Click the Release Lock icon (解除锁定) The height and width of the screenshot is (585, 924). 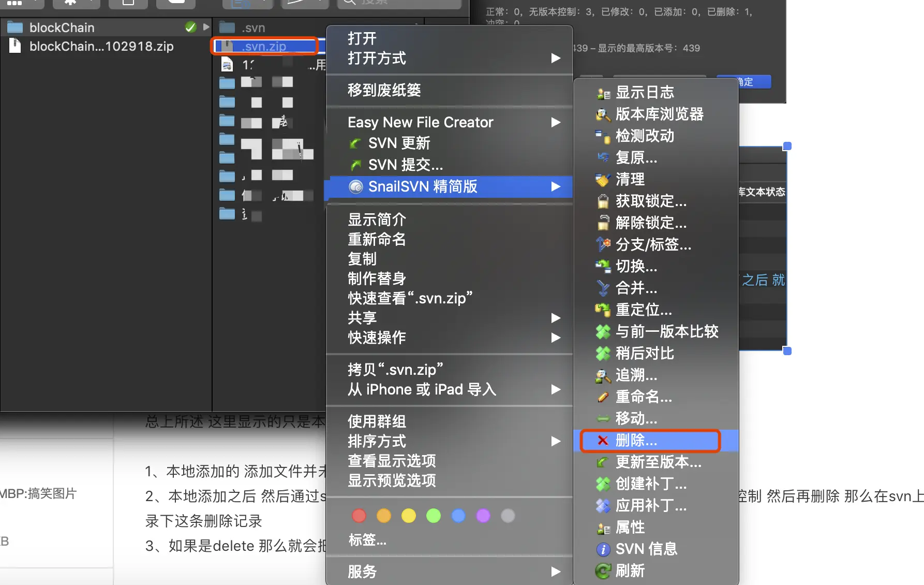(x=603, y=223)
